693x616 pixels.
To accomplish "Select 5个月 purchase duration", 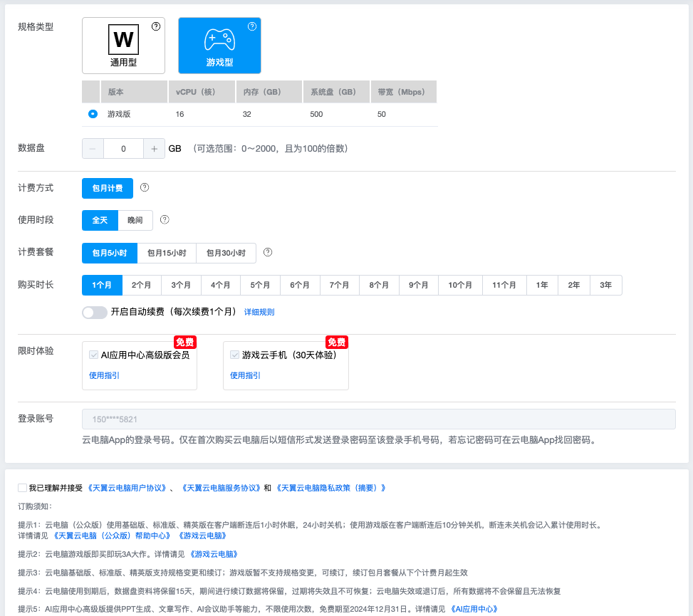I will 260,285.
